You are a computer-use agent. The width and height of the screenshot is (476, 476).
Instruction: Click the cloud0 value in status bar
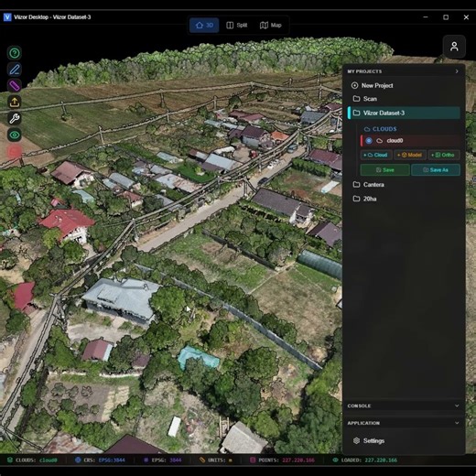click(x=49, y=460)
